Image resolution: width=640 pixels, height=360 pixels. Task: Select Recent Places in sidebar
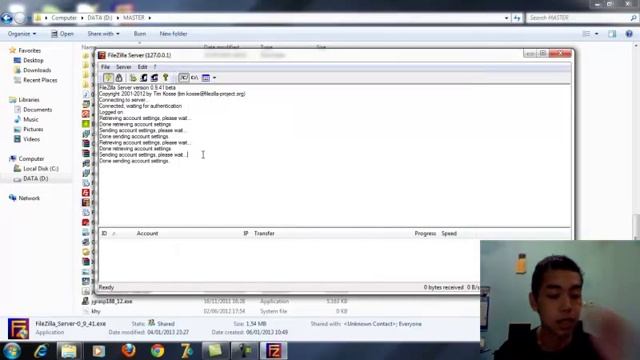pos(36,80)
